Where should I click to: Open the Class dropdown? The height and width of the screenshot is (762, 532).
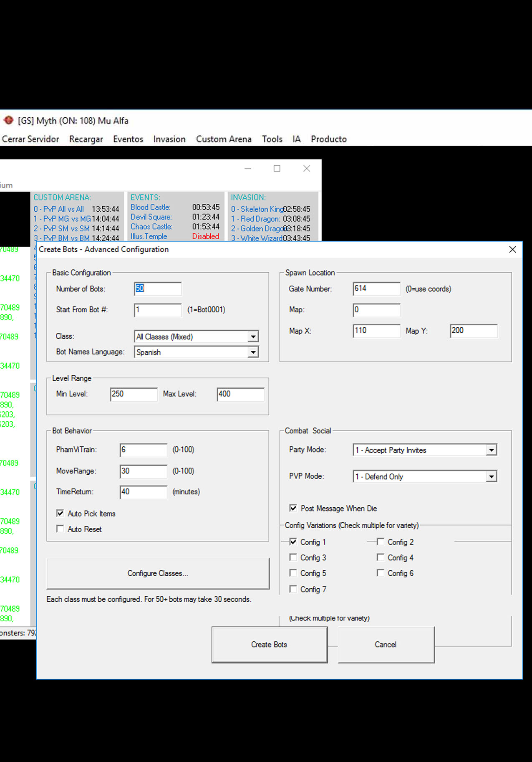(253, 337)
